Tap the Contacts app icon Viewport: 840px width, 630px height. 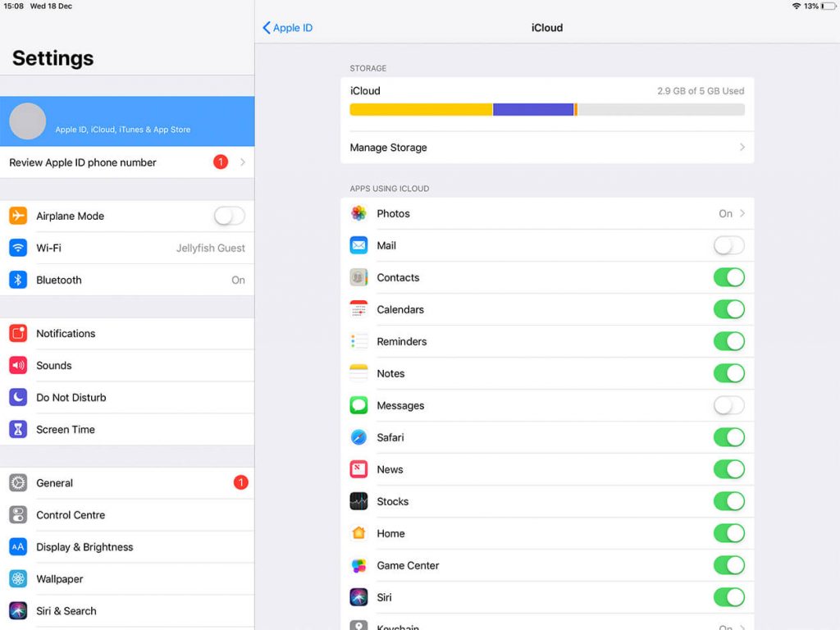(x=359, y=277)
